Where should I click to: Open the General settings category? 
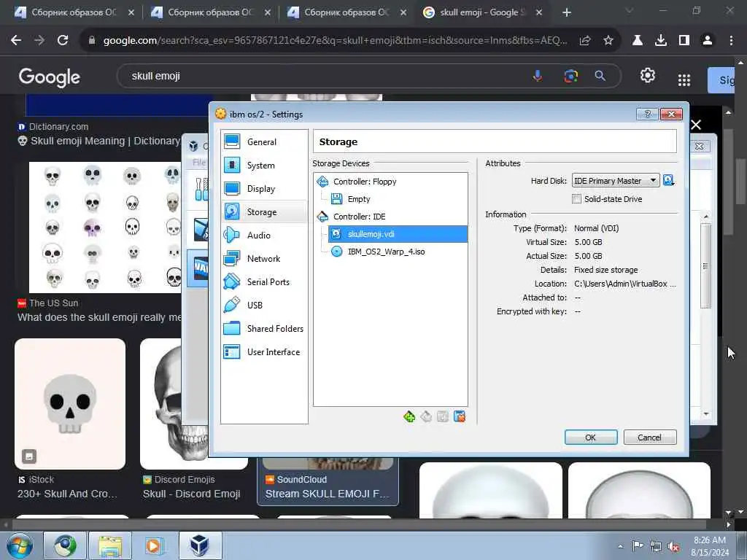(x=264, y=142)
